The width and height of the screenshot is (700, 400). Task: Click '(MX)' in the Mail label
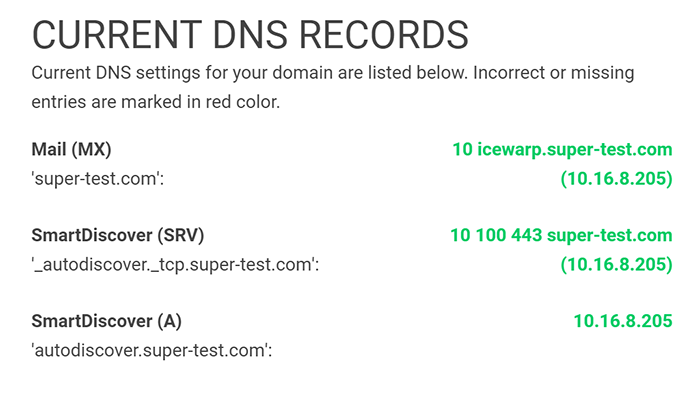(90, 149)
